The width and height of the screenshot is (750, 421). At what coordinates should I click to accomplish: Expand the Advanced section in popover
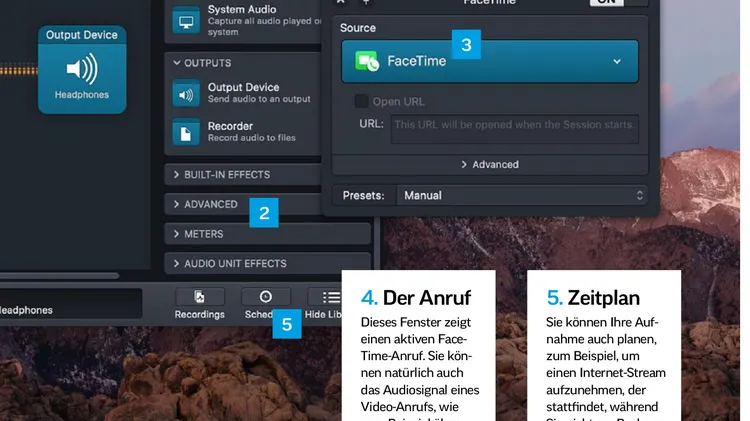[490, 165]
